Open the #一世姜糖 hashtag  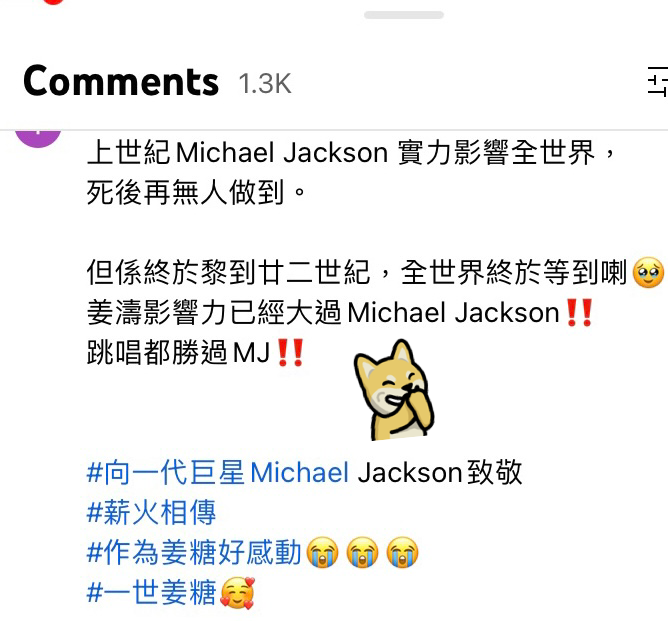pyautogui.click(x=151, y=592)
